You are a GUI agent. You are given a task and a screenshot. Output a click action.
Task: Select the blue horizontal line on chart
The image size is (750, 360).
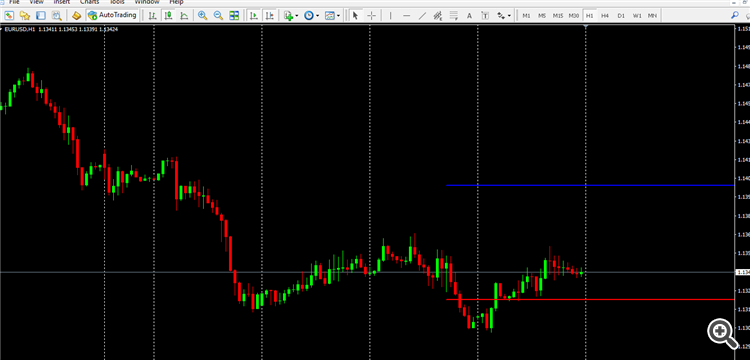click(x=590, y=185)
